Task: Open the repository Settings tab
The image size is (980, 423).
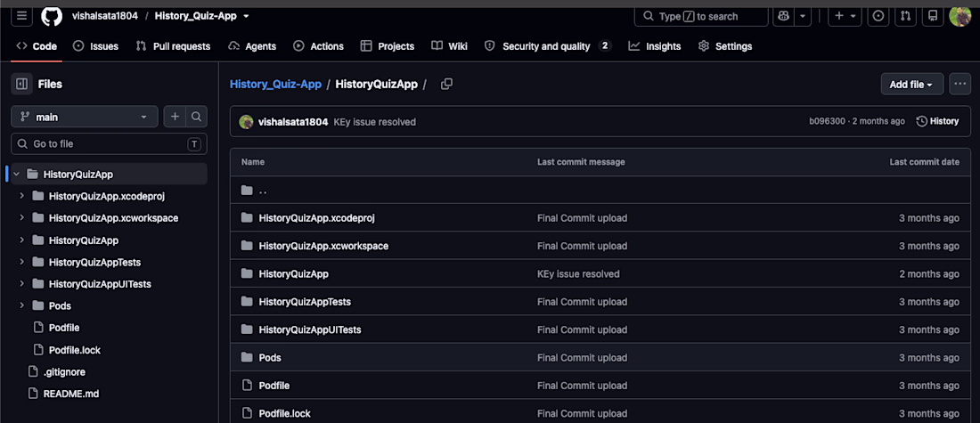Action: click(725, 46)
